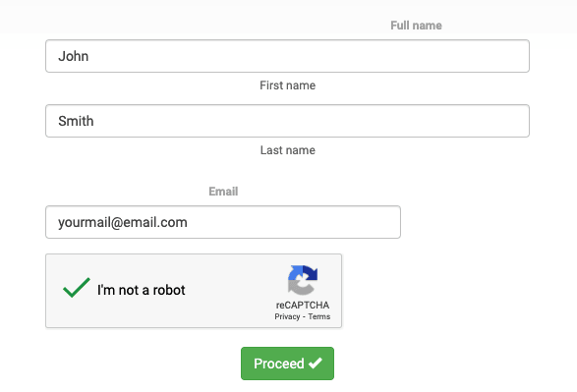Image resolution: width=577 pixels, height=392 pixels.
Task: Open the reCAPTCHA Terms link
Action: click(319, 316)
